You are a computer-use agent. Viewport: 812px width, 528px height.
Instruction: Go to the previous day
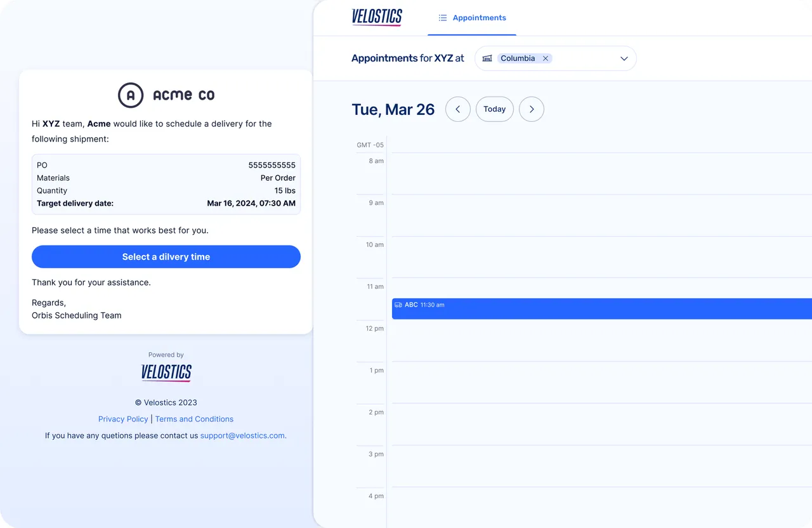tap(458, 109)
